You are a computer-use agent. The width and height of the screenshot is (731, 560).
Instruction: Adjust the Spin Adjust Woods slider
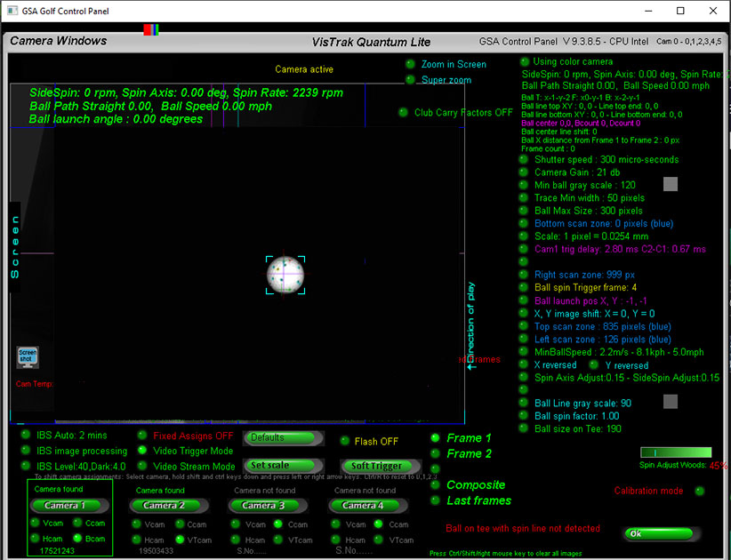tap(675, 452)
